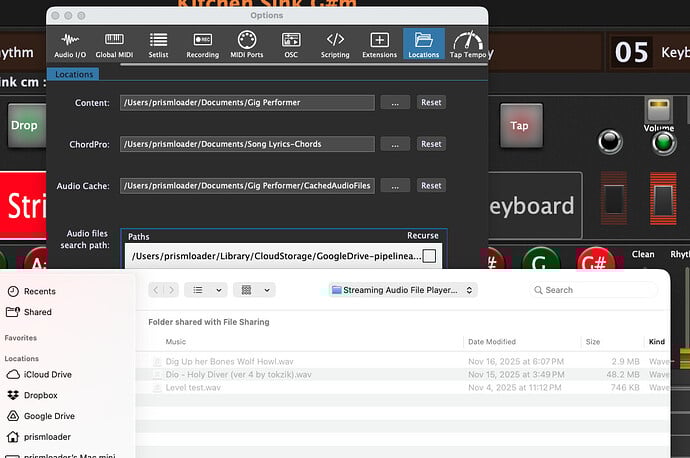Viewport: 690px width, 458px height.
Task: Open the Scripting options section
Action: pyautogui.click(x=335, y=45)
